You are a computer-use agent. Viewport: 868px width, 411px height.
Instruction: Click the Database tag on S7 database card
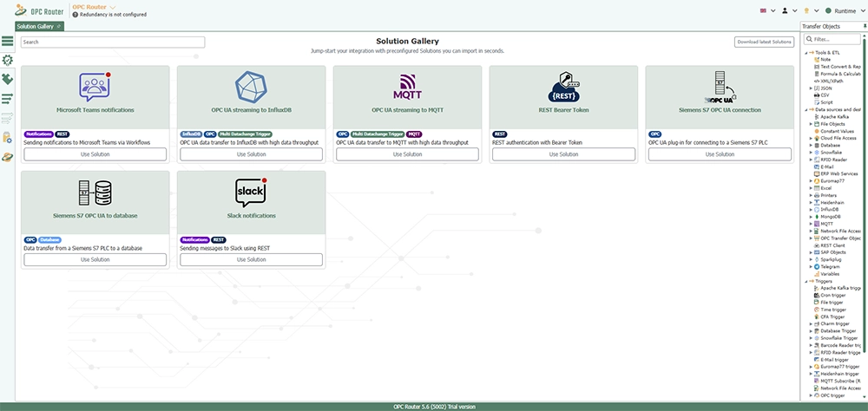click(x=49, y=240)
